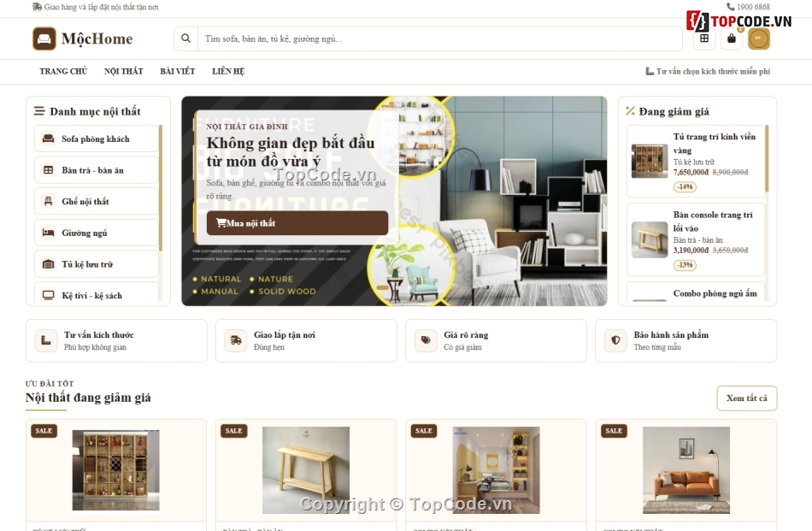Click ruler icon beside Tư vấn chọn kích thước
The image size is (812, 531).
650,72
